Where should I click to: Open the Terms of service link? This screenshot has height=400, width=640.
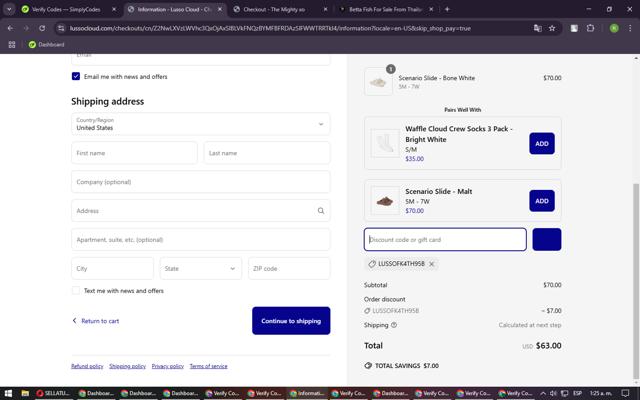[x=209, y=366]
